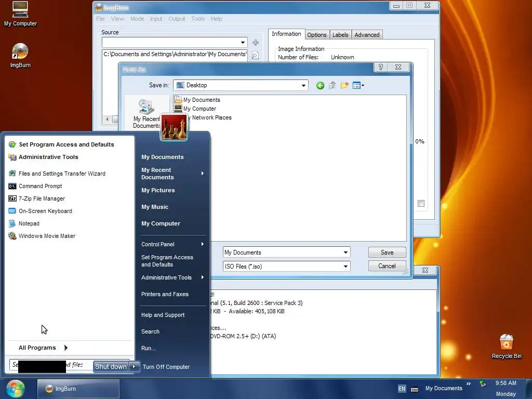Viewport: 532px width, 399px height.
Task: Click Turn Off Computer text in Start menu
Action: pyautogui.click(x=166, y=367)
